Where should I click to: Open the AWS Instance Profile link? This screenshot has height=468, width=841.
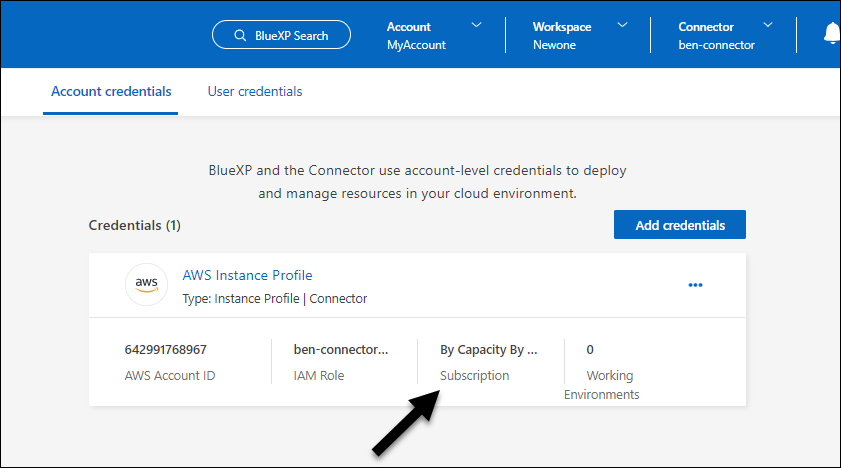247,275
